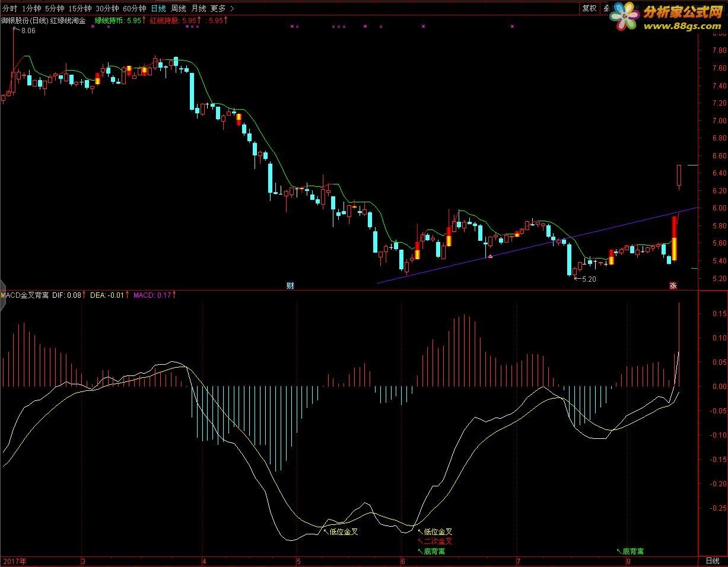Click the 底背离 label near June
The image size is (728, 567).
coord(434,551)
